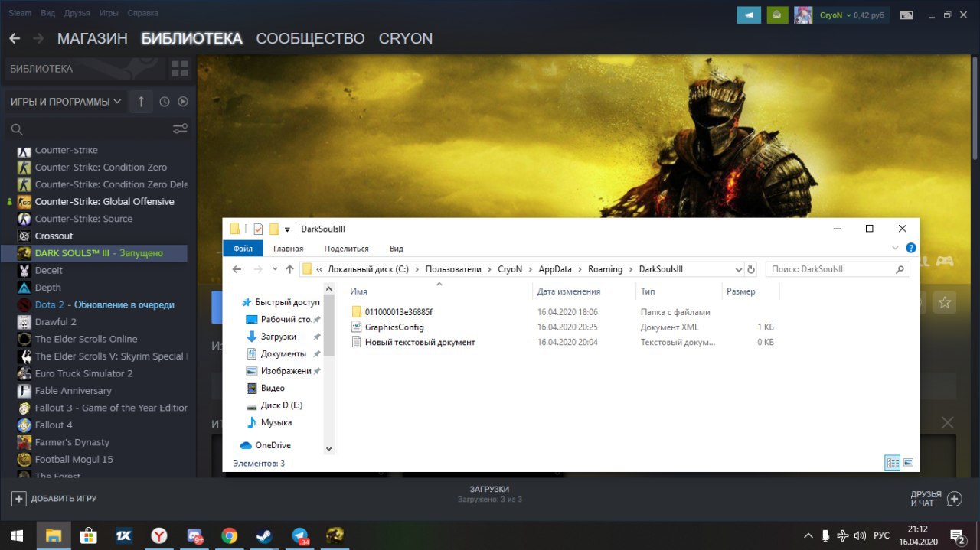
Task: Click the Properties quick access toolbar icon
Action: [x=257, y=229]
